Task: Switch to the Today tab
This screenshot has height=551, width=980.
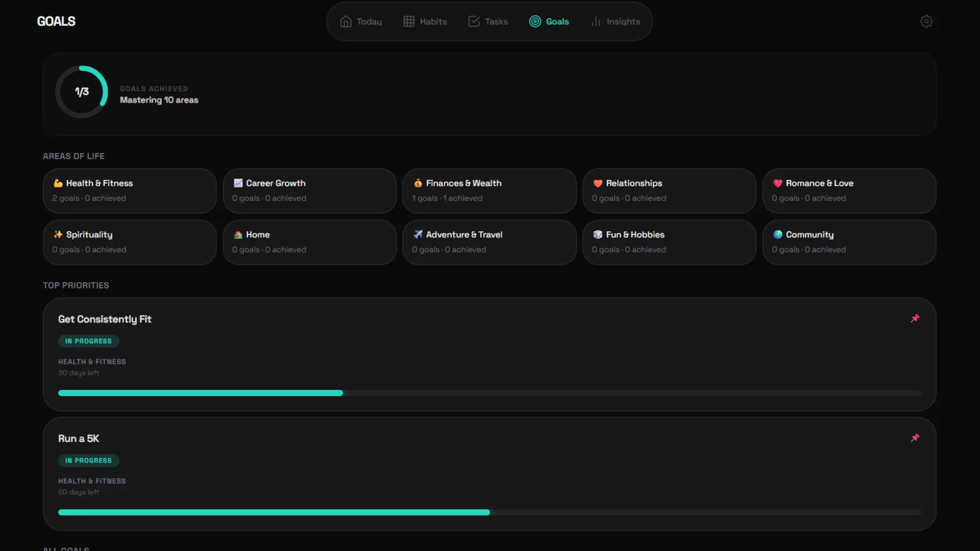Action: click(361, 21)
